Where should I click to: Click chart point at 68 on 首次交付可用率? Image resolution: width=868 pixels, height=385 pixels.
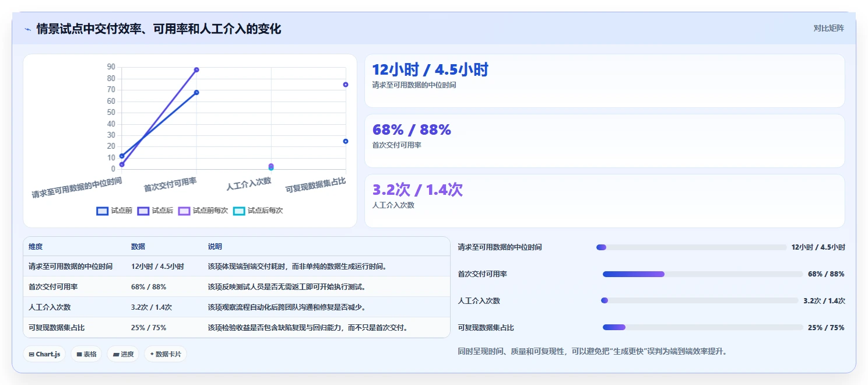tap(196, 92)
